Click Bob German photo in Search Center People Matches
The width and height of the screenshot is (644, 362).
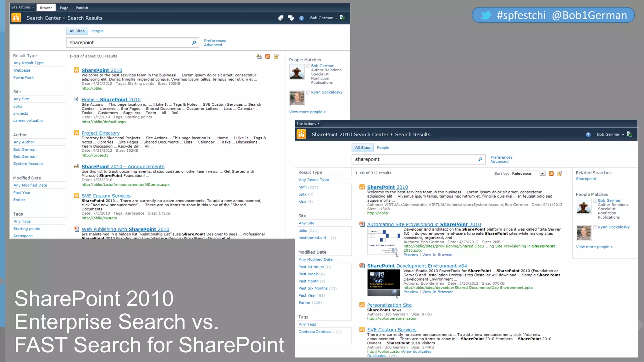coord(297,72)
